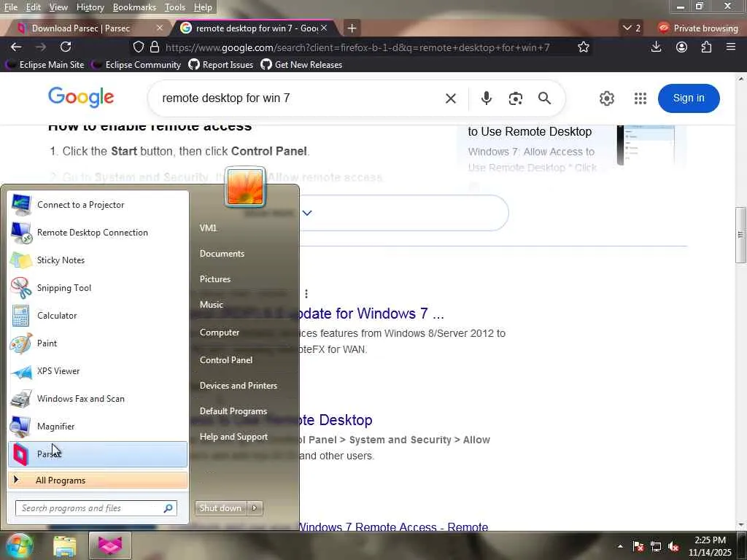The width and height of the screenshot is (747, 560).
Task: Click the Firefox URL address bar
Action: (x=357, y=47)
